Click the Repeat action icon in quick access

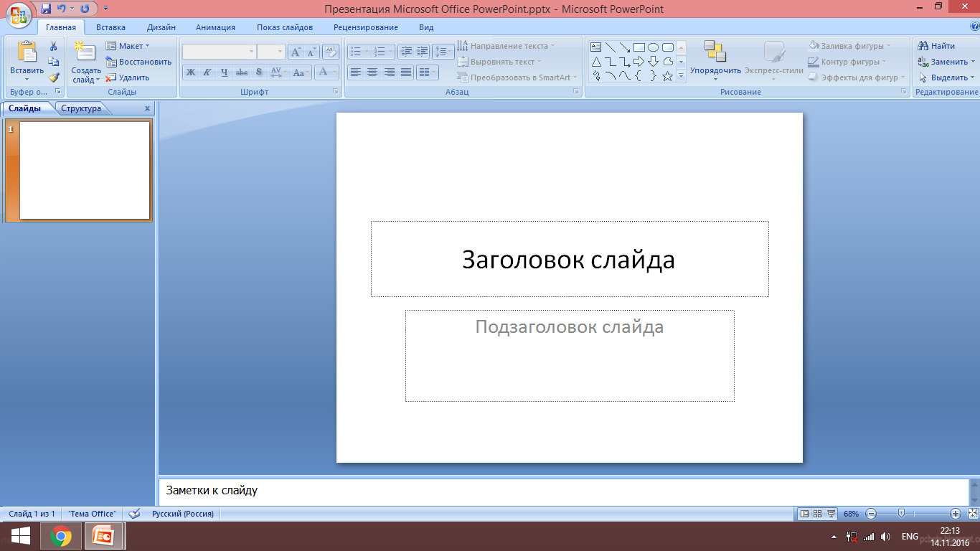85,9
